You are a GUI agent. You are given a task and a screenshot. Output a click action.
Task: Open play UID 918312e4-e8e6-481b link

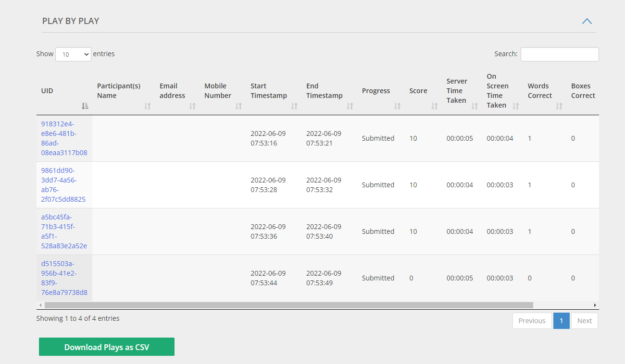click(64, 138)
